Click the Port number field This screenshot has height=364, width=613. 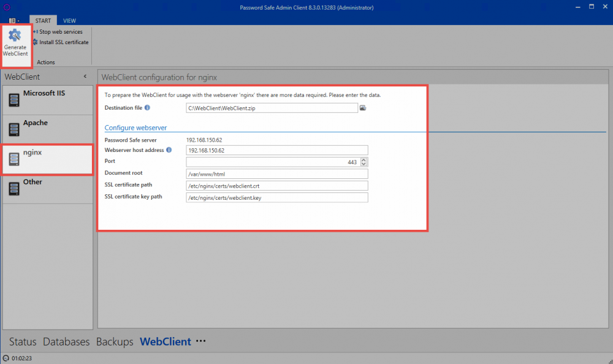273,162
